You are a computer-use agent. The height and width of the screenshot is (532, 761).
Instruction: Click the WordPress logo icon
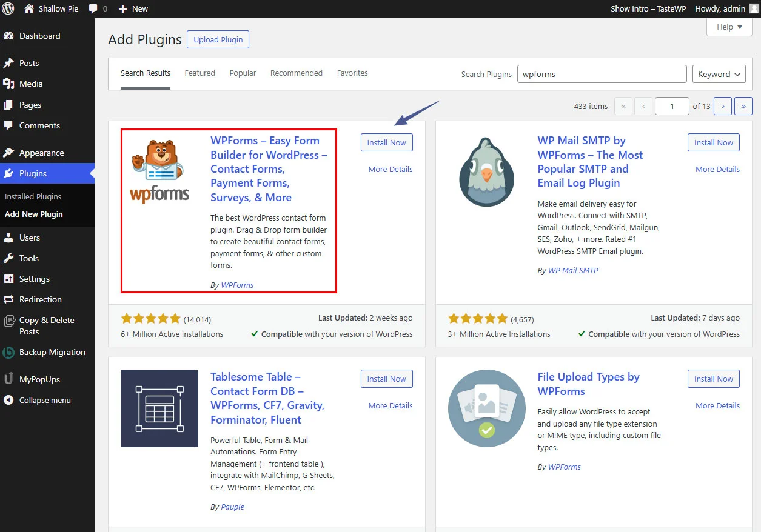(8, 8)
